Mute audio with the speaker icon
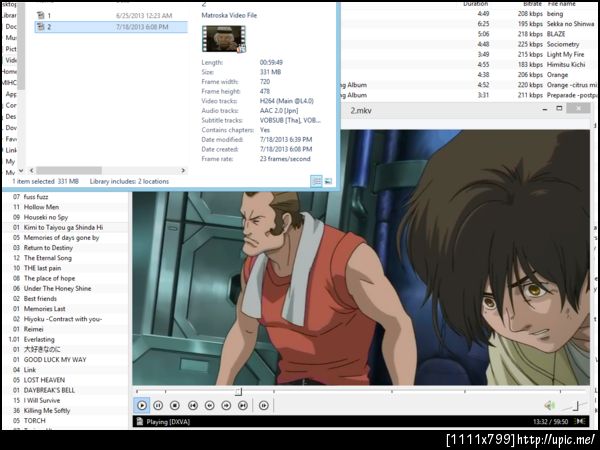This screenshot has width=600, height=450. click(549, 405)
